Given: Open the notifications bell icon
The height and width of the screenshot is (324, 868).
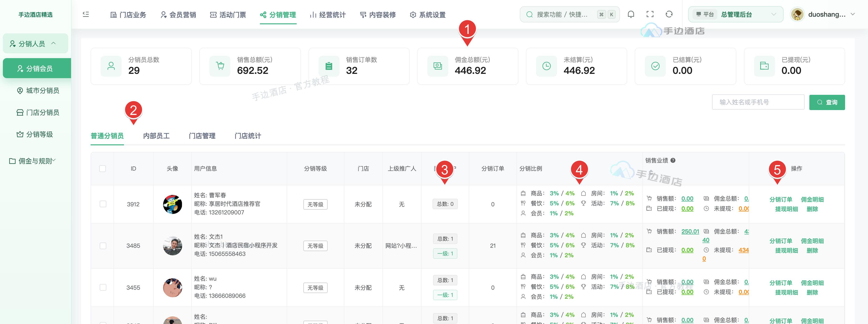Looking at the screenshot, I should point(631,14).
